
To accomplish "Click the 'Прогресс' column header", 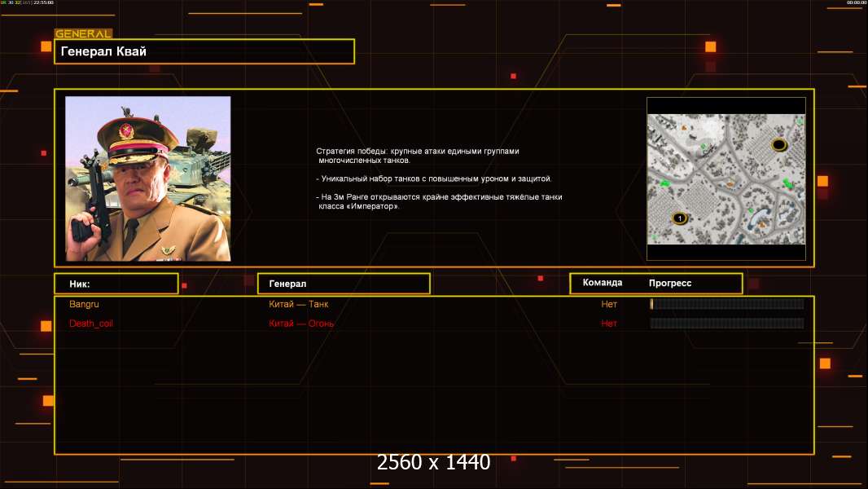I will [x=670, y=283].
